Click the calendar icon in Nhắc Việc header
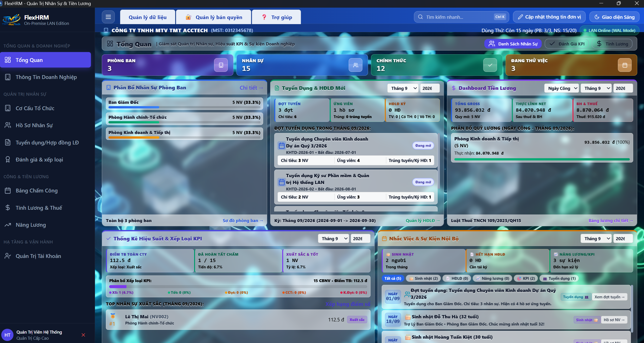Screen dimensions: 644x343 click(x=384, y=239)
